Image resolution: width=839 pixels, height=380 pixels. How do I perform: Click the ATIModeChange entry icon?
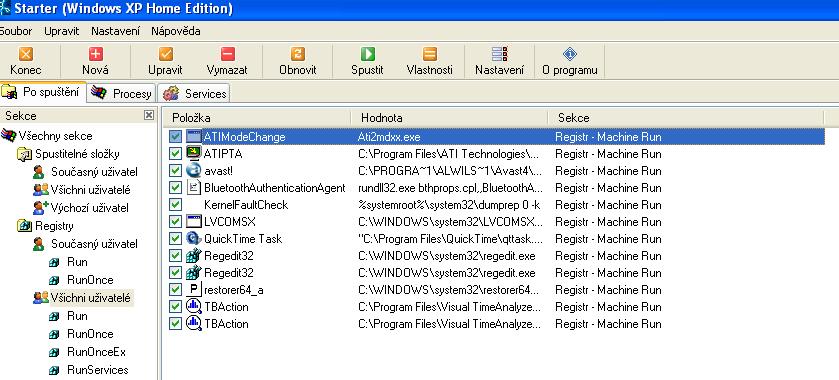[193, 136]
